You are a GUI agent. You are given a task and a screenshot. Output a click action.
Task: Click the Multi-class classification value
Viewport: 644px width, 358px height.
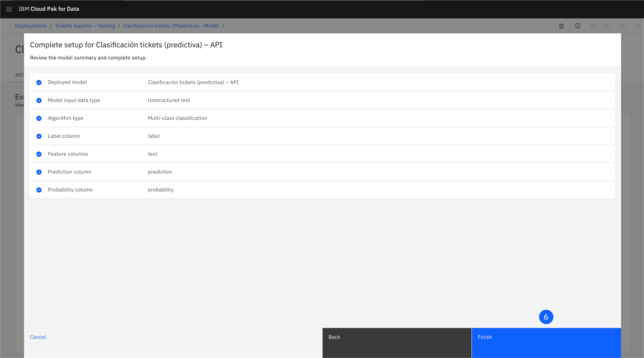point(178,118)
